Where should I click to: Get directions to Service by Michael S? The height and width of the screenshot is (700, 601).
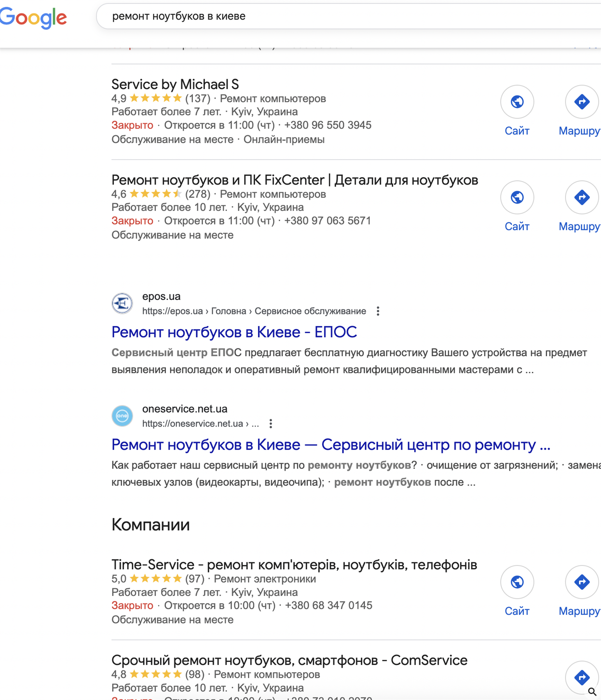point(581,102)
